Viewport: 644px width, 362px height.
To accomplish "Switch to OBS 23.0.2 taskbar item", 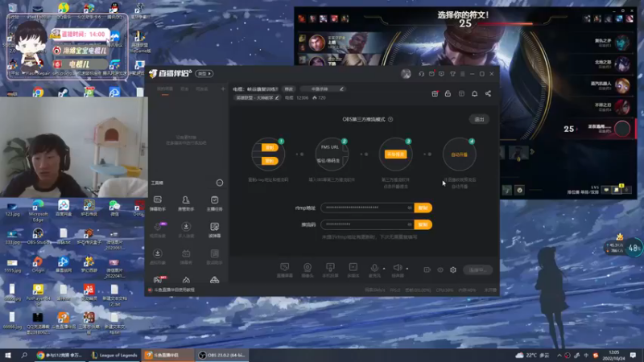I will click(222, 355).
